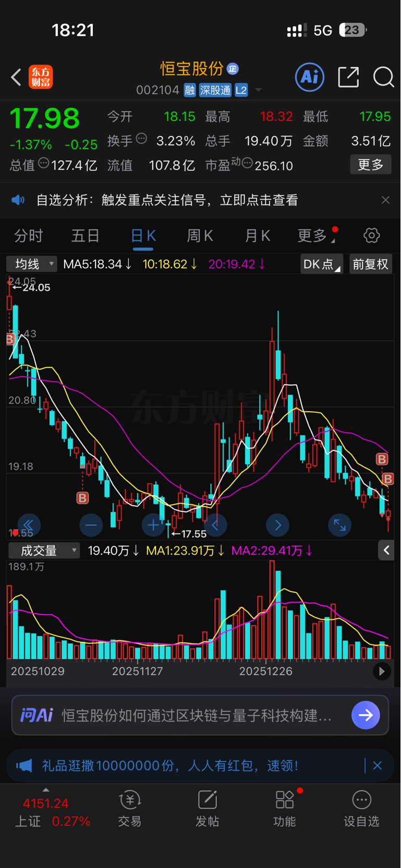401x868 pixels.
Task: Show 总值 info tooltip icon
Action: [44, 163]
